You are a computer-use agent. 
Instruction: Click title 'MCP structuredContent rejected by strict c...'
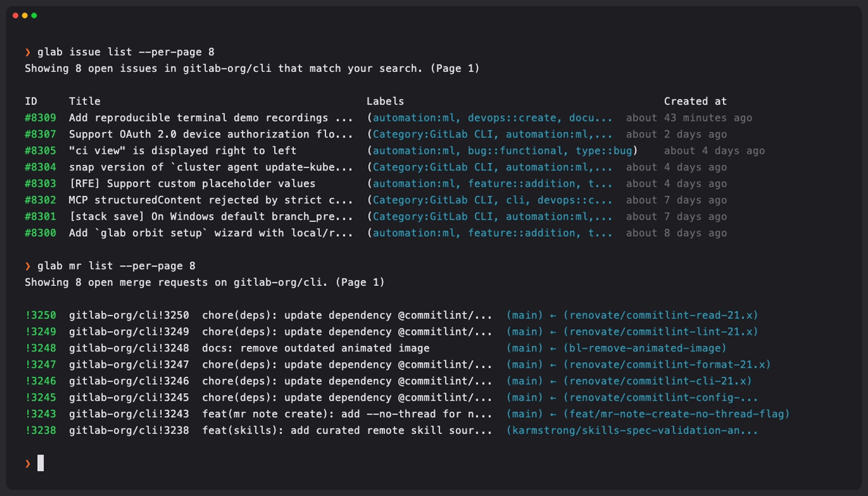coord(211,200)
